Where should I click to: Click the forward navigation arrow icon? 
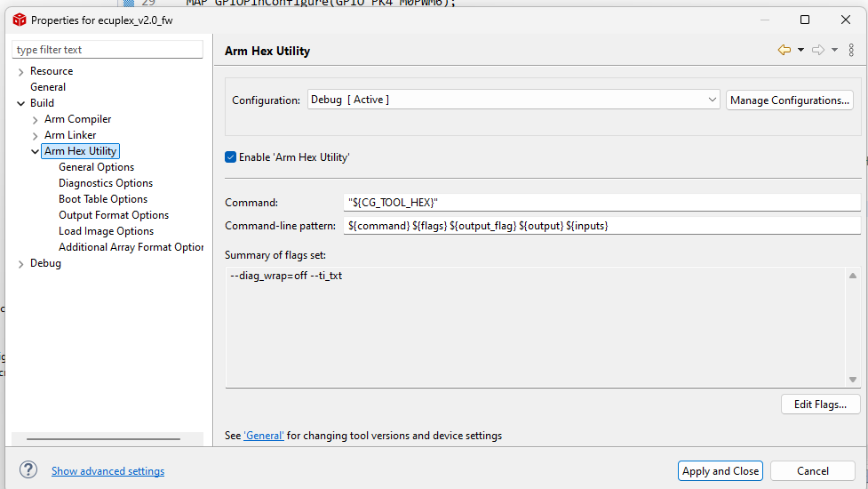click(x=817, y=50)
